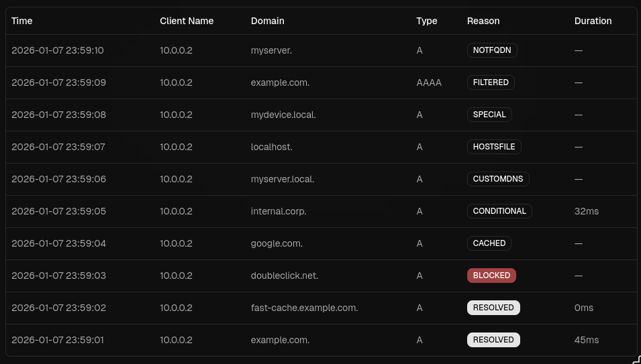The height and width of the screenshot is (364, 641).
Task: Click the doubleclick.net. domain cell
Action: click(285, 276)
